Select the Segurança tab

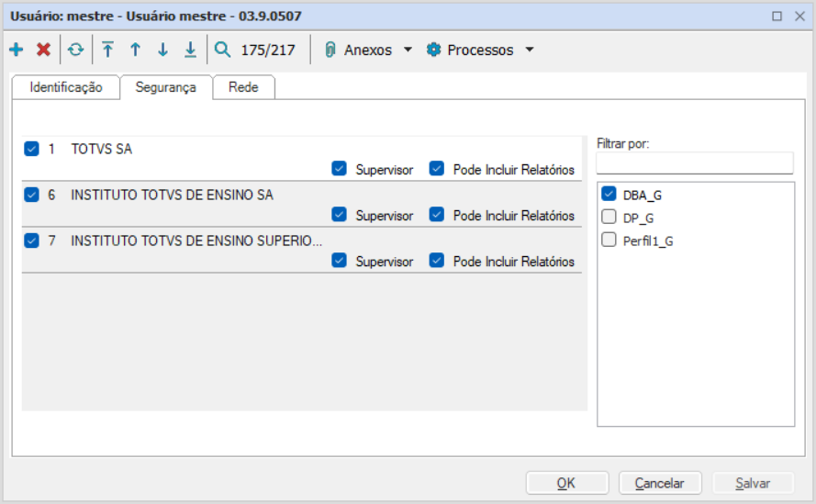(165, 87)
